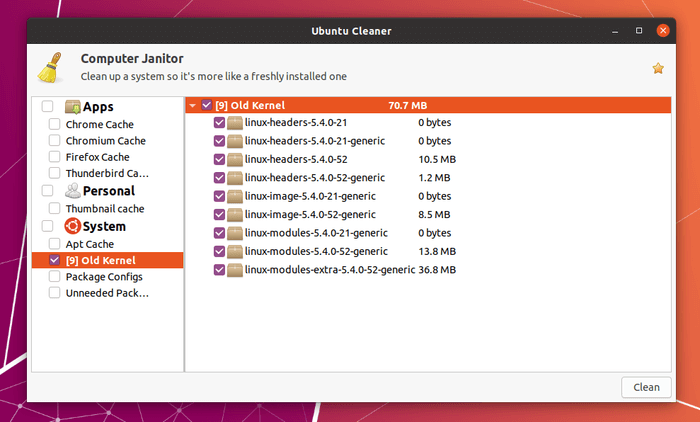Toggle the Firefox Cache checkbox
Image resolution: width=700 pixels, height=422 pixels.
(x=54, y=157)
